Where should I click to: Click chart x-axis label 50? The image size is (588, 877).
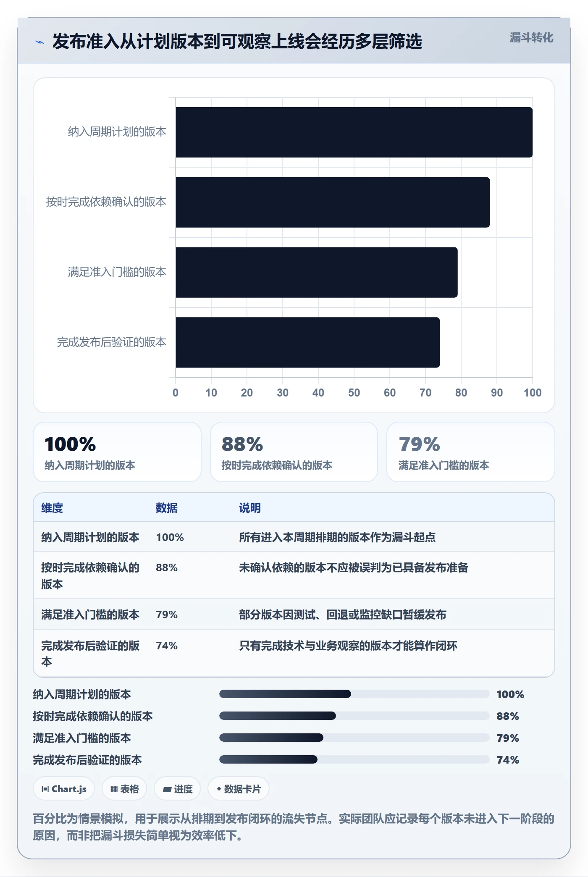click(x=354, y=393)
